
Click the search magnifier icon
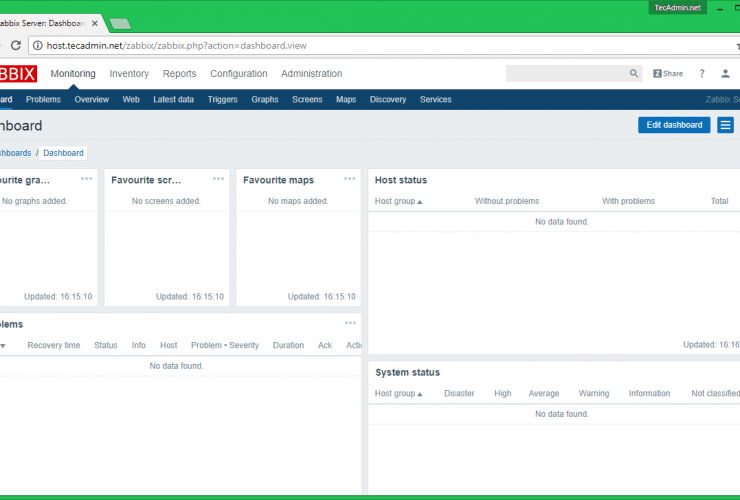click(634, 74)
